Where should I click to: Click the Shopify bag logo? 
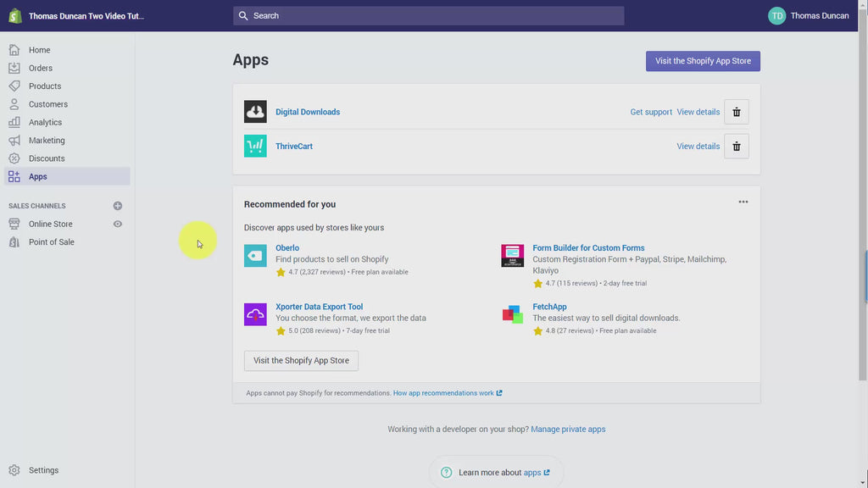point(15,15)
